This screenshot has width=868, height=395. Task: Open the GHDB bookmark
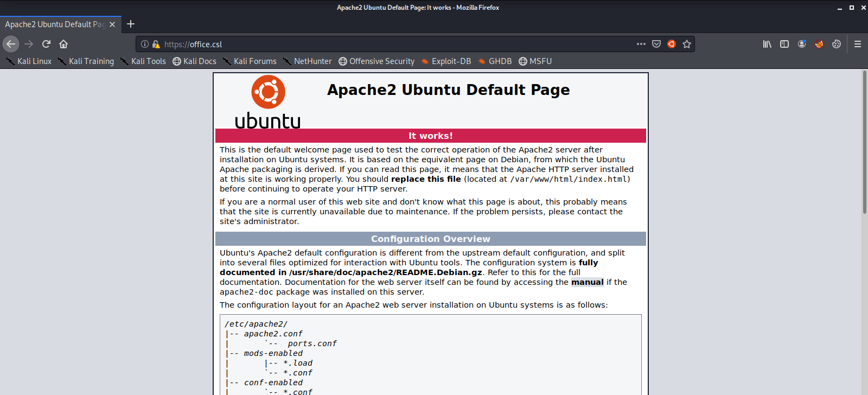point(495,61)
